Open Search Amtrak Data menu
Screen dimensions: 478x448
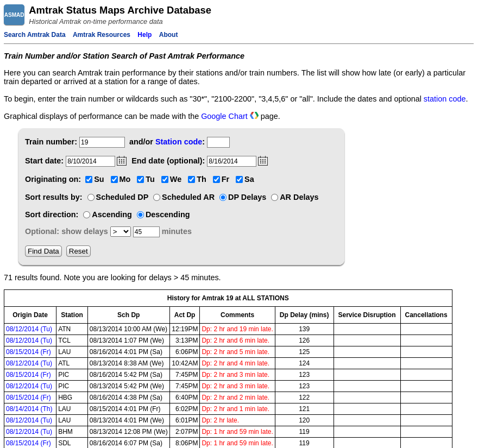(x=34, y=35)
